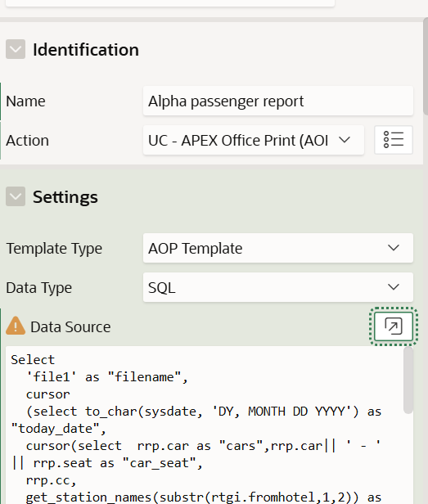Click Action dropdown chevron arrow
This screenshot has width=428, height=504.
345,140
